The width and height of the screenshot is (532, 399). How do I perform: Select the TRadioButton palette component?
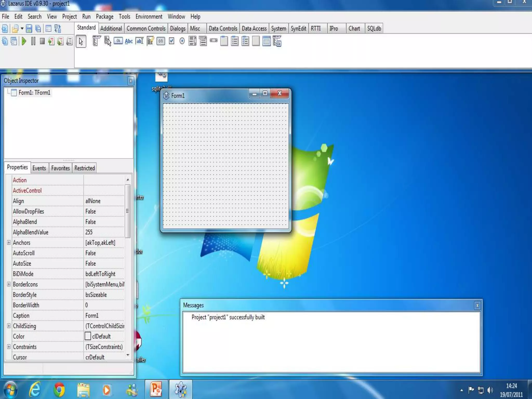[x=182, y=41]
